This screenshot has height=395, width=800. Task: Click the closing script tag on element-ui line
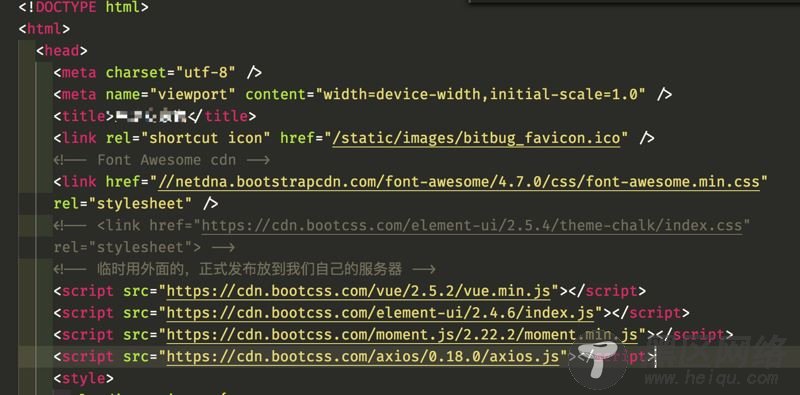click(651, 312)
